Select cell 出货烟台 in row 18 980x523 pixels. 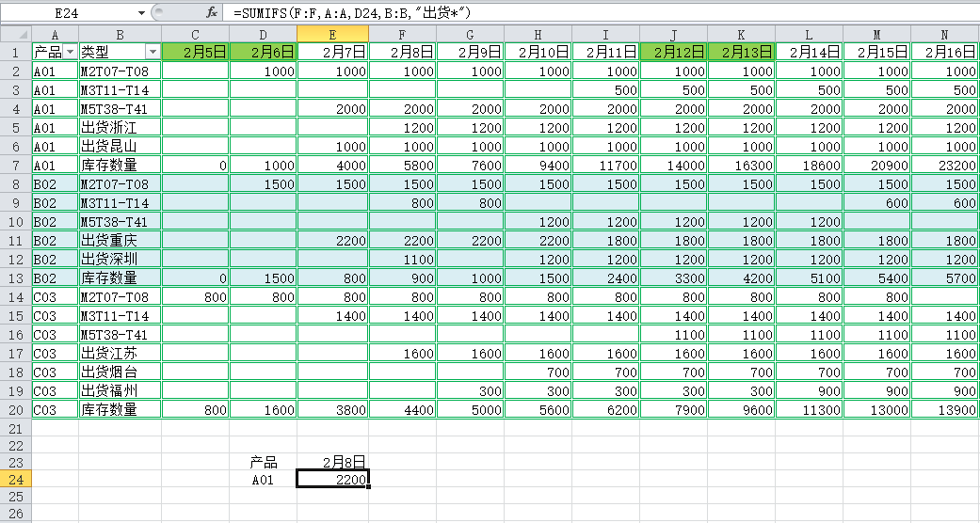tap(120, 372)
